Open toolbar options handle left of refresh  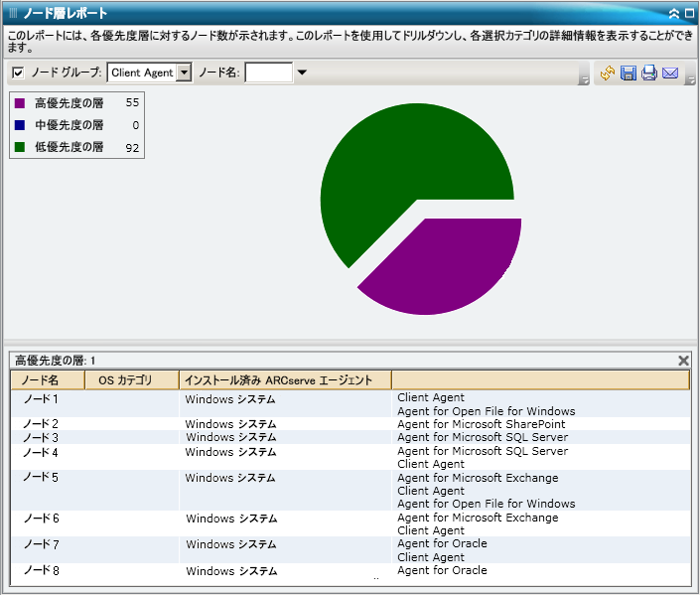(586, 76)
